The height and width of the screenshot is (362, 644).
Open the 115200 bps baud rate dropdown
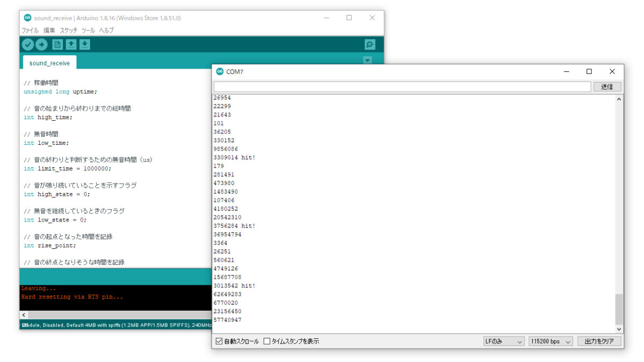coord(550,342)
